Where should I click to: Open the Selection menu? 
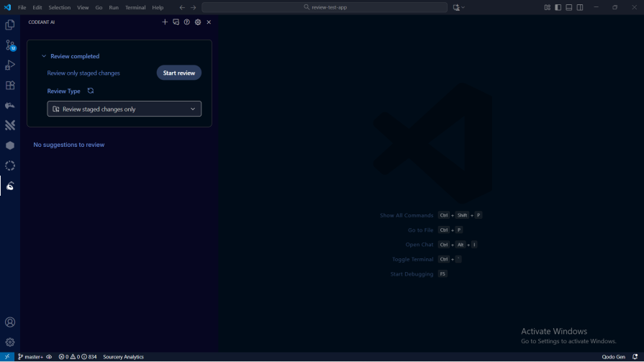60,7
